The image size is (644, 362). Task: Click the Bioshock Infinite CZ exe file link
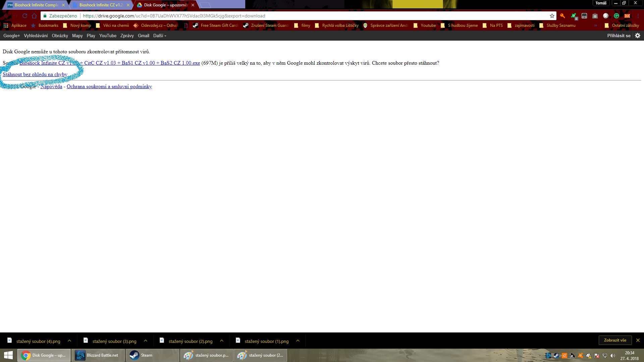(110, 63)
